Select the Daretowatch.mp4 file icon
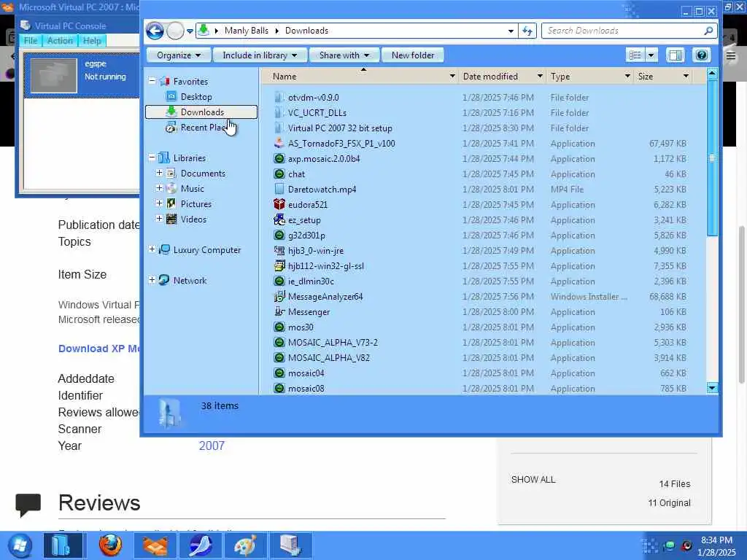Image resolution: width=747 pixels, height=560 pixels. click(279, 189)
